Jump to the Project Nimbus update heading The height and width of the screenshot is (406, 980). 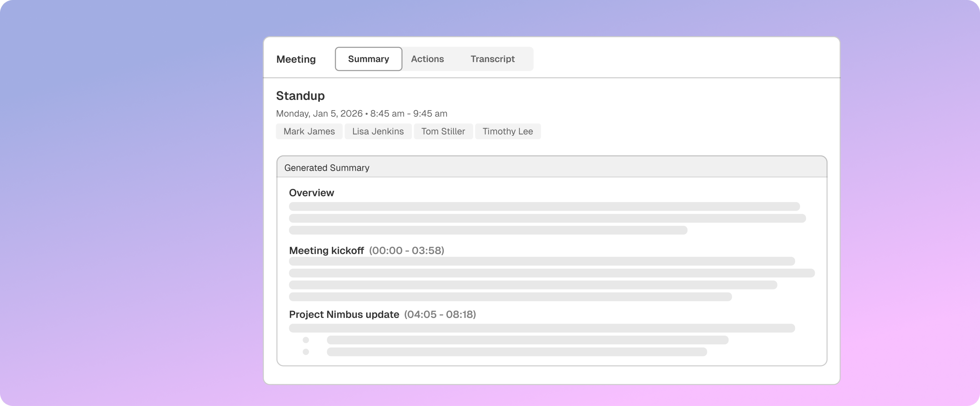coord(344,315)
